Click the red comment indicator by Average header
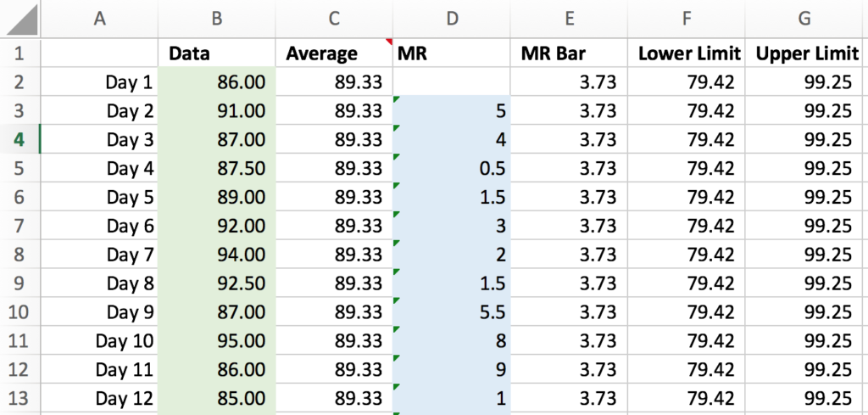The image size is (868, 415). (390, 41)
